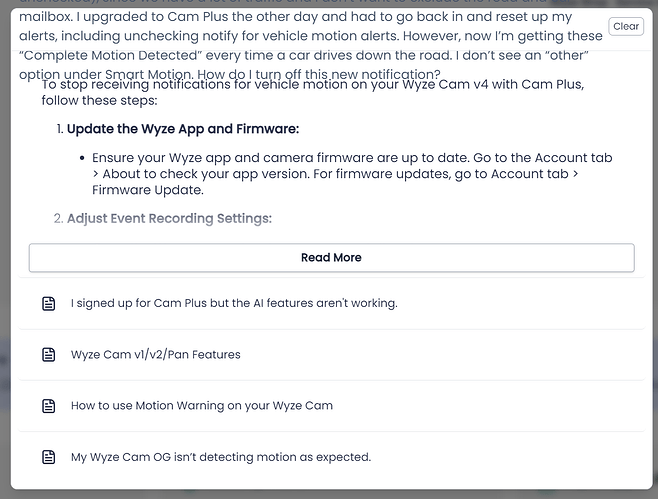
Task: Open the Wyze Cam v1/v2/Pan Features article
Action: 155,354
